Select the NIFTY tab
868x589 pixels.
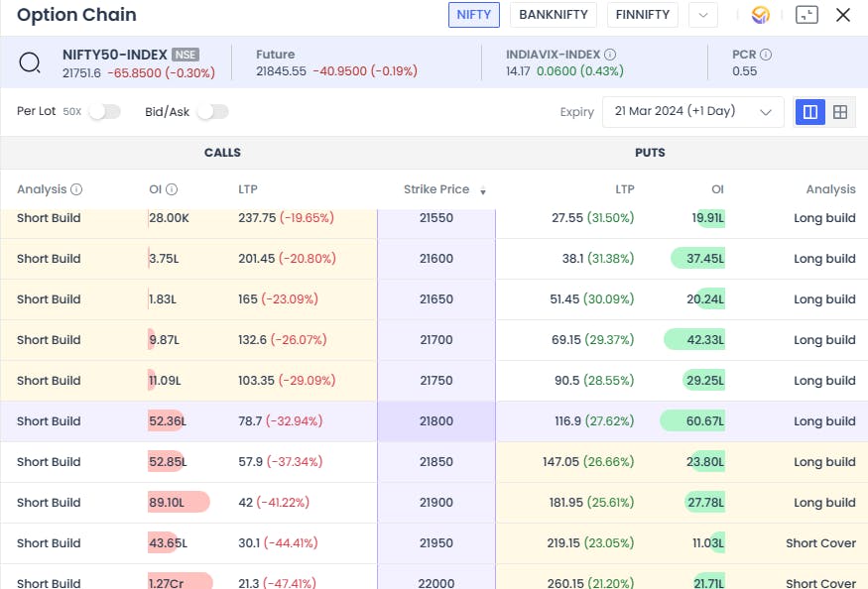[x=474, y=15]
